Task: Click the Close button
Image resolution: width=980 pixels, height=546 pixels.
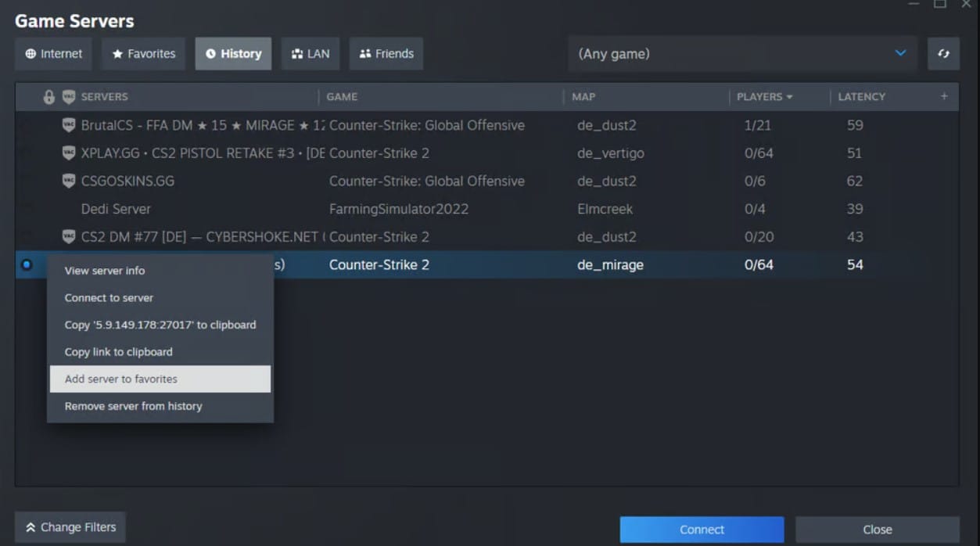Action: 878,530
